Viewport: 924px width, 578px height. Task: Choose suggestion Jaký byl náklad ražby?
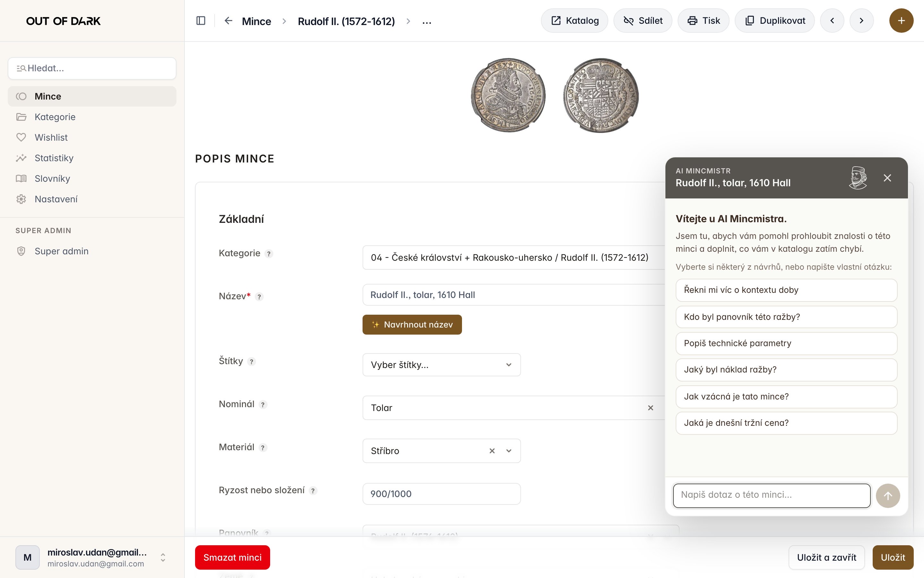[786, 370]
